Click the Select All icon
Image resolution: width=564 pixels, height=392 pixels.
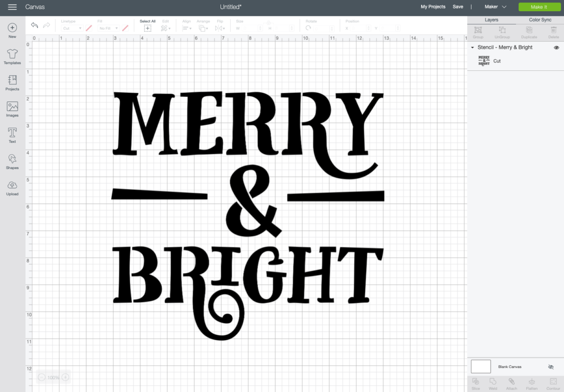coord(148,28)
